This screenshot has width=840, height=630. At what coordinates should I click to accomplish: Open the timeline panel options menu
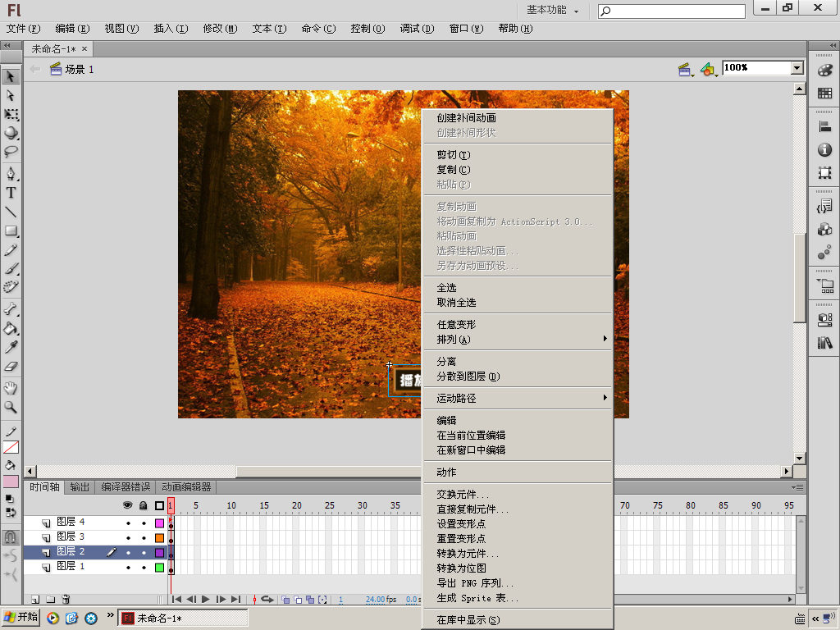point(797,487)
